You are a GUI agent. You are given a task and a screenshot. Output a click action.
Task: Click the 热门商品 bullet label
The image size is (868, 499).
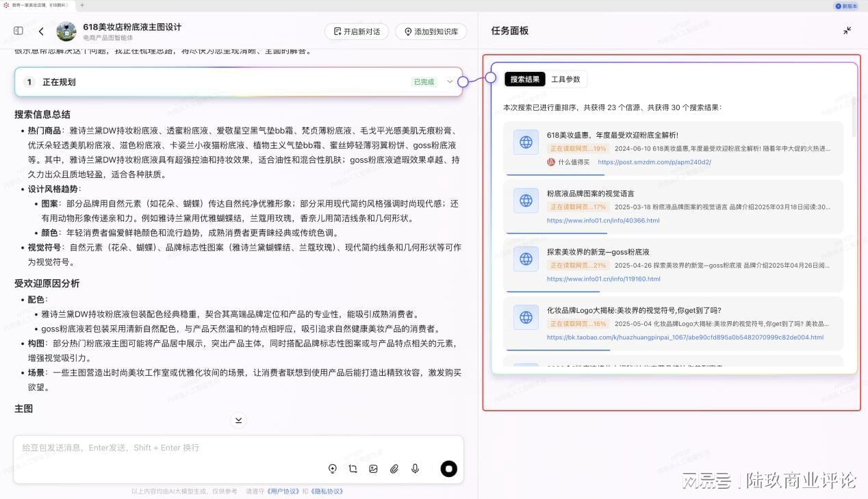tap(44, 131)
